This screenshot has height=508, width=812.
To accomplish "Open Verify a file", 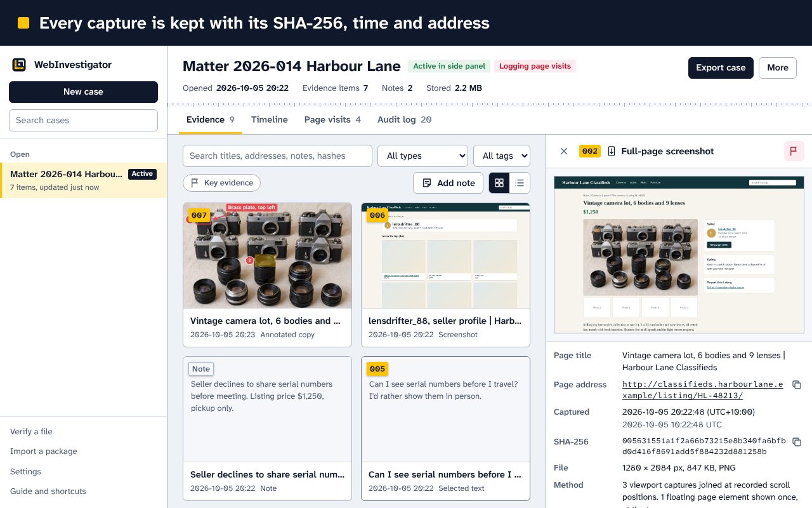I will (x=31, y=432).
